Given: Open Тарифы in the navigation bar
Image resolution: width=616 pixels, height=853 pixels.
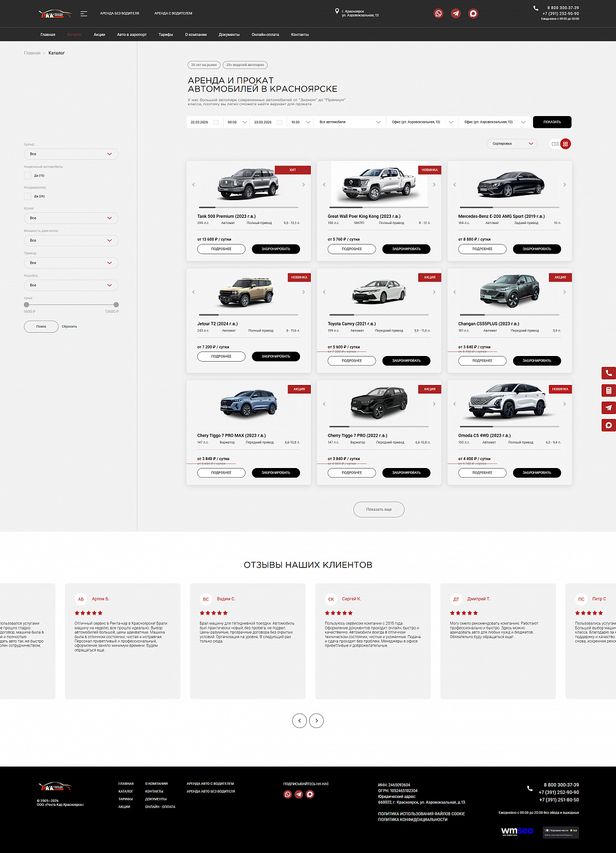Looking at the screenshot, I should 166,35.
